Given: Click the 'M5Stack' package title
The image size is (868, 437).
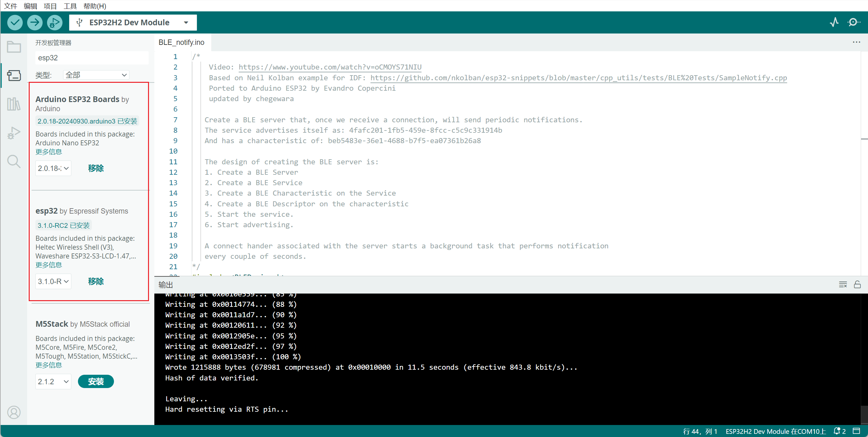Looking at the screenshot, I should [x=52, y=324].
